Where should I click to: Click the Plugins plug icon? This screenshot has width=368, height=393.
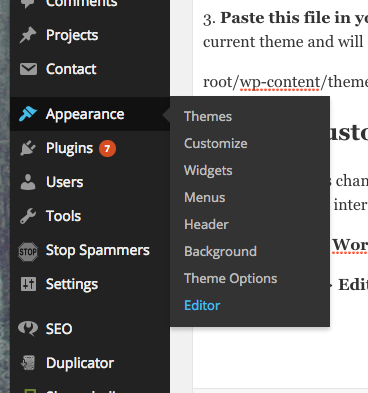click(28, 148)
